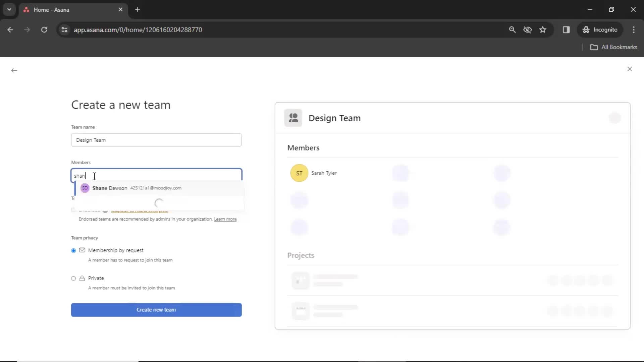This screenshot has height=362, width=644.
Task: Close the Create a new team dialog
Action: pos(630,69)
